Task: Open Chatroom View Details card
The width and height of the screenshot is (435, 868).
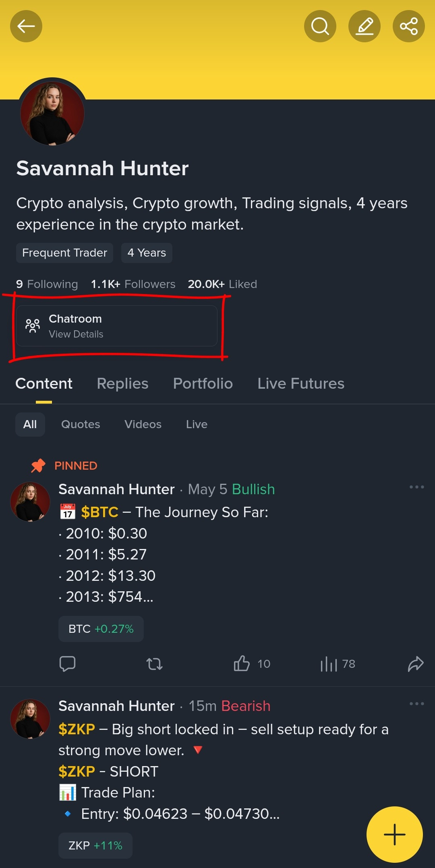Action: 117,326
